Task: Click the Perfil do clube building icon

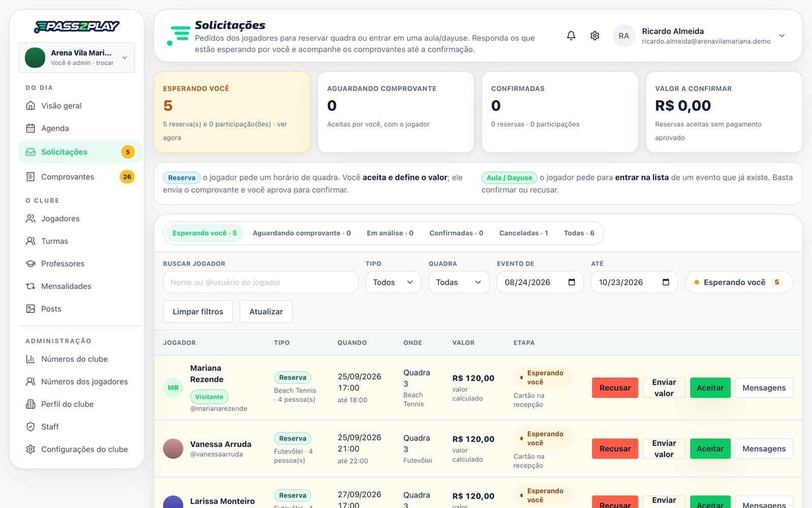Action: pos(30,404)
